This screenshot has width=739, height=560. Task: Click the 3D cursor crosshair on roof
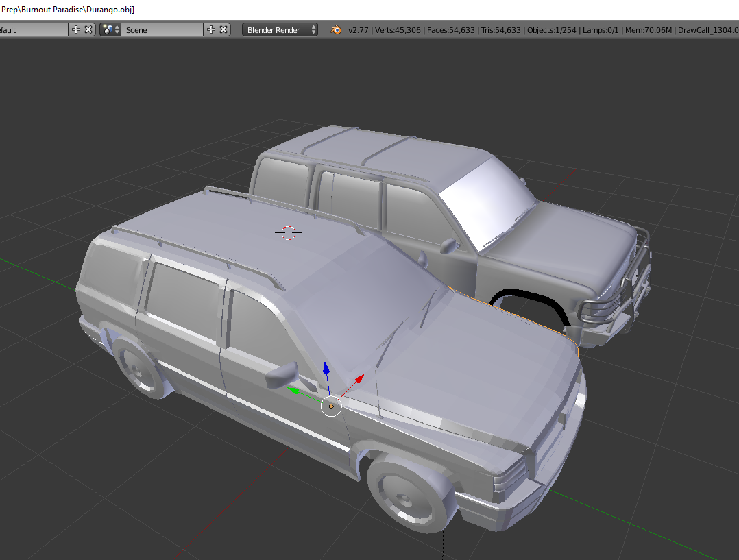tap(289, 232)
